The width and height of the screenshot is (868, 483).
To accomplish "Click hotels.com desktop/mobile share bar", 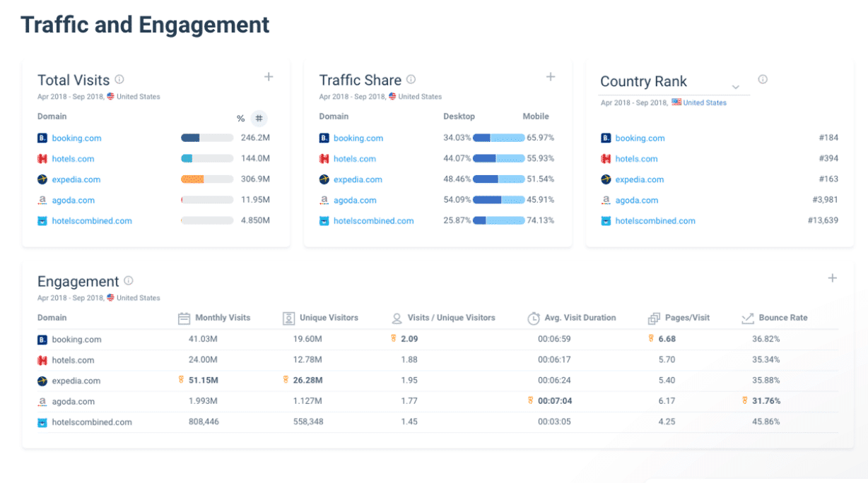I will [x=499, y=159].
